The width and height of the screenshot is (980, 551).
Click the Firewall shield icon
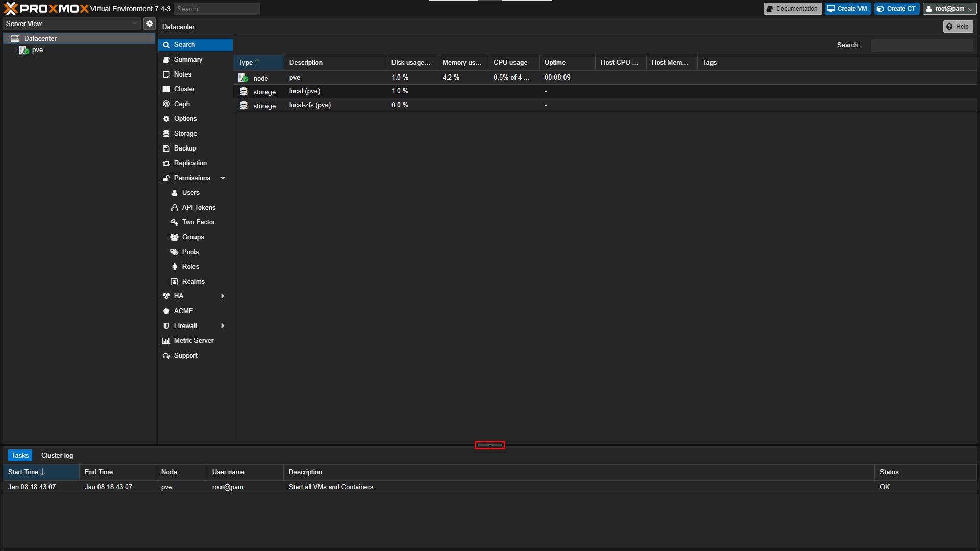[166, 325]
